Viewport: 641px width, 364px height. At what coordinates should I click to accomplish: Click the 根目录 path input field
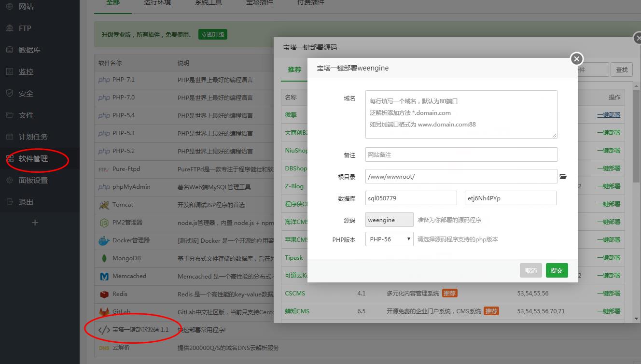tap(461, 176)
